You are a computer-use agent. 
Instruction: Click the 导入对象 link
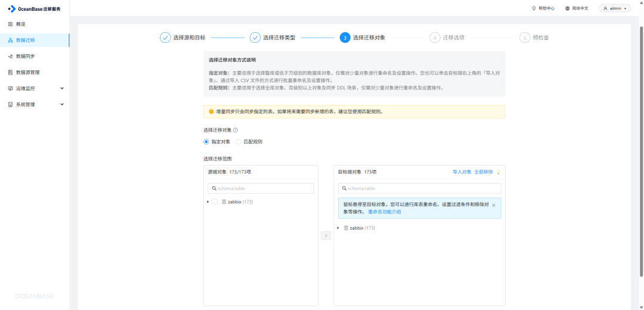pyautogui.click(x=462, y=172)
